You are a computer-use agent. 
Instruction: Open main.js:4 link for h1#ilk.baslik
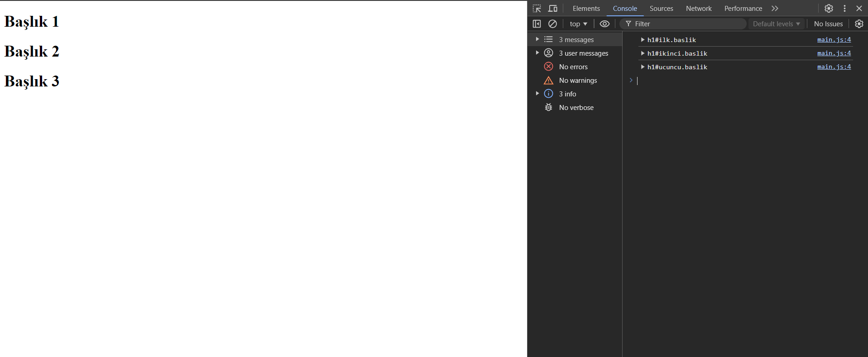pos(834,40)
